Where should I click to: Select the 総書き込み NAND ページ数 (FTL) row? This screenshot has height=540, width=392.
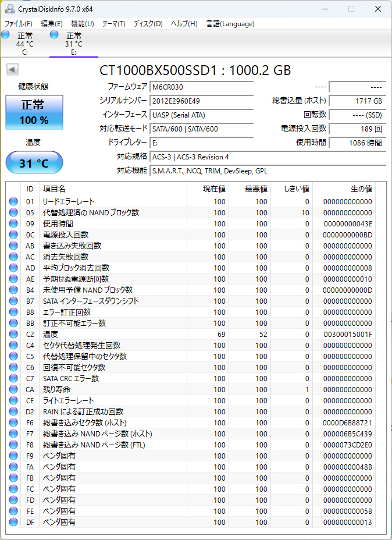coord(191,445)
